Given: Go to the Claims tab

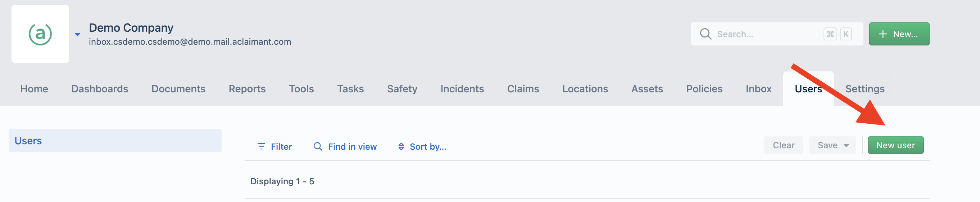Looking at the screenshot, I should pos(523,89).
